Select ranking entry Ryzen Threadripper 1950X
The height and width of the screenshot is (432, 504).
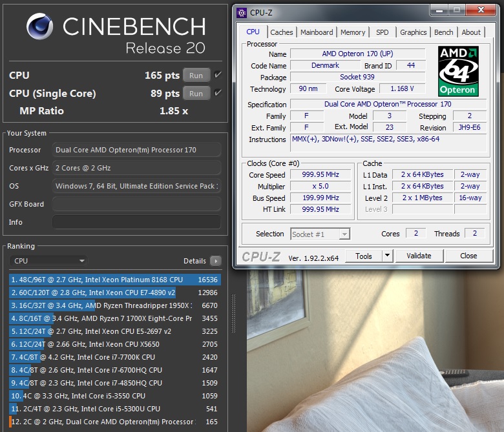tap(115, 305)
